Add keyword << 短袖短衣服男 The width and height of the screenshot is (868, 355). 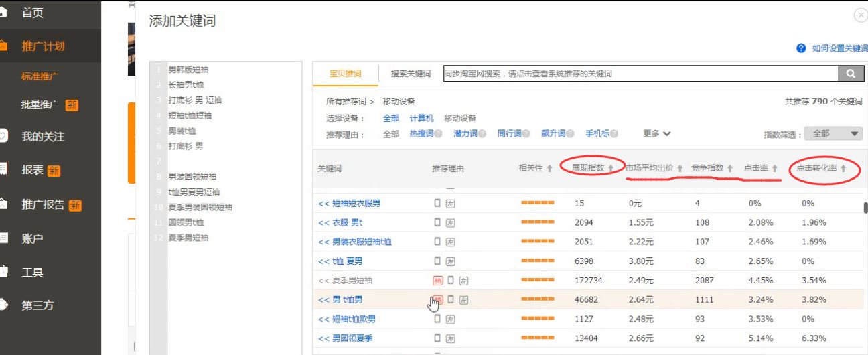[349, 203]
